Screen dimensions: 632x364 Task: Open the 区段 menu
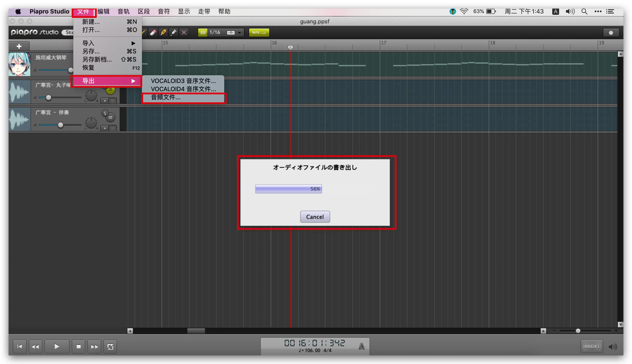click(x=144, y=12)
